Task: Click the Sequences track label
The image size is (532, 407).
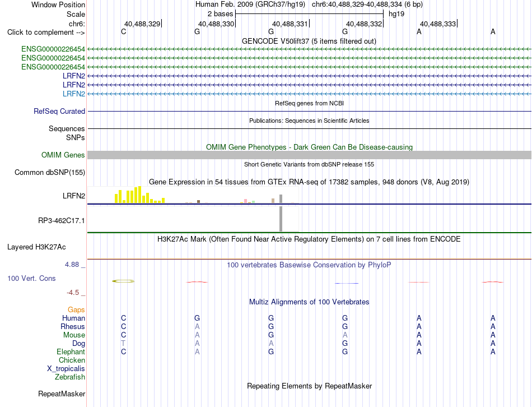Action: 67,128
